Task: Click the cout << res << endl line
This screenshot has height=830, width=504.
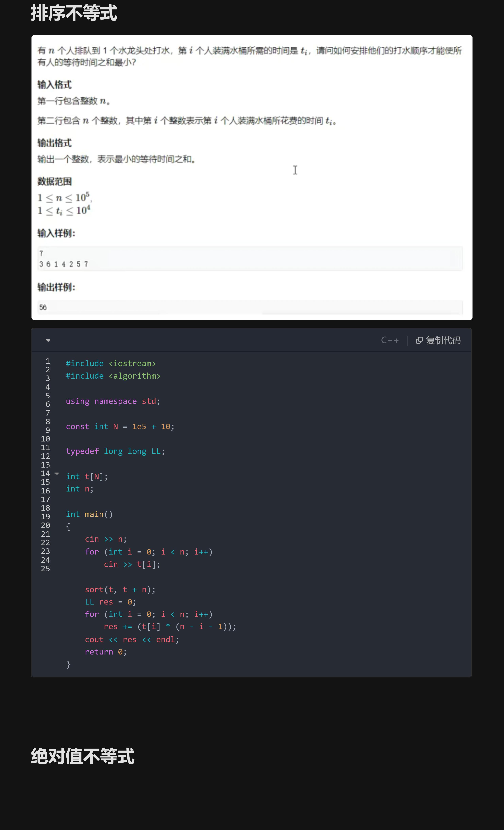Action: tap(132, 639)
